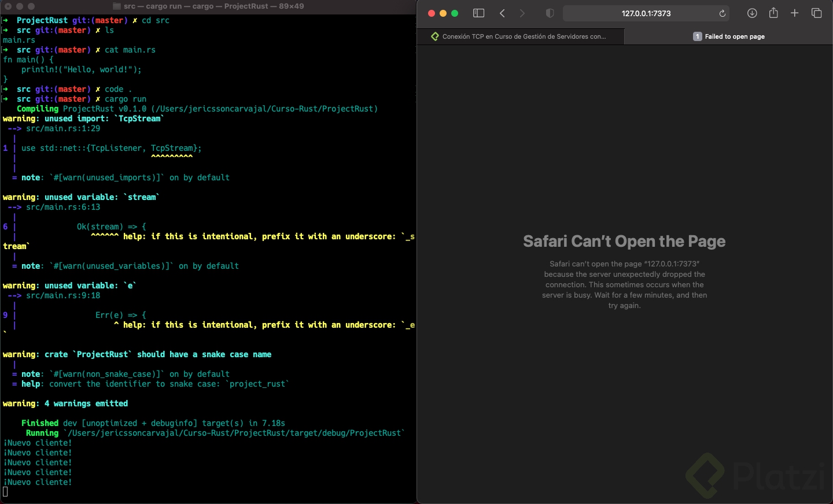This screenshot has width=833, height=504.
Task: Click the terminal title bar to focus it
Action: click(208, 6)
